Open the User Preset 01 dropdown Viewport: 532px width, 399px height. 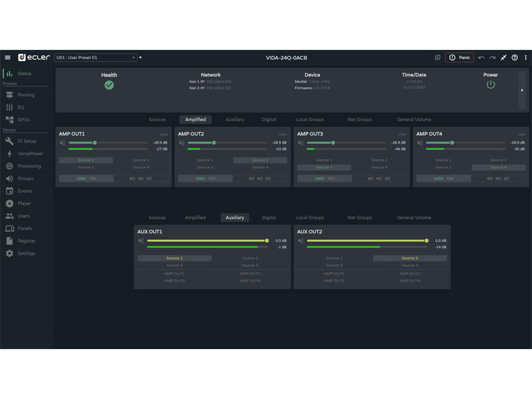pyautogui.click(x=95, y=58)
